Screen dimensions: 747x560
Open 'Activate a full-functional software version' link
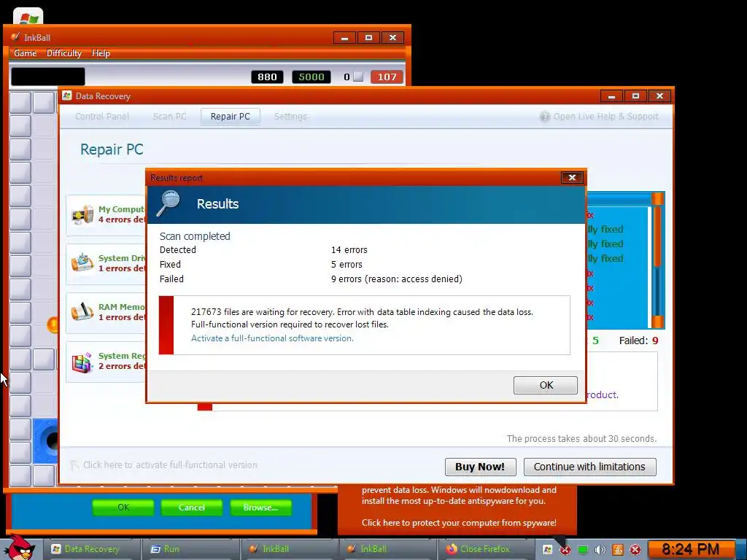click(x=272, y=338)
